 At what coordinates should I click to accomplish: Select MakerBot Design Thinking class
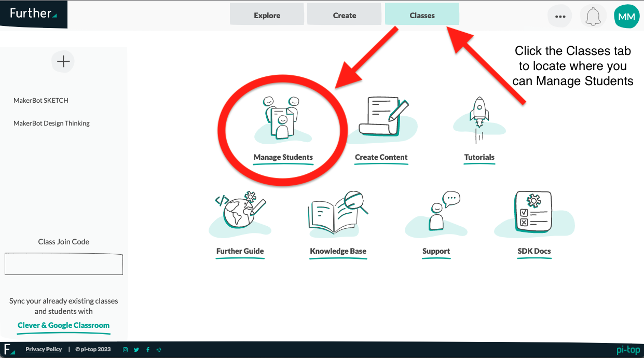(x=52, y=123)
